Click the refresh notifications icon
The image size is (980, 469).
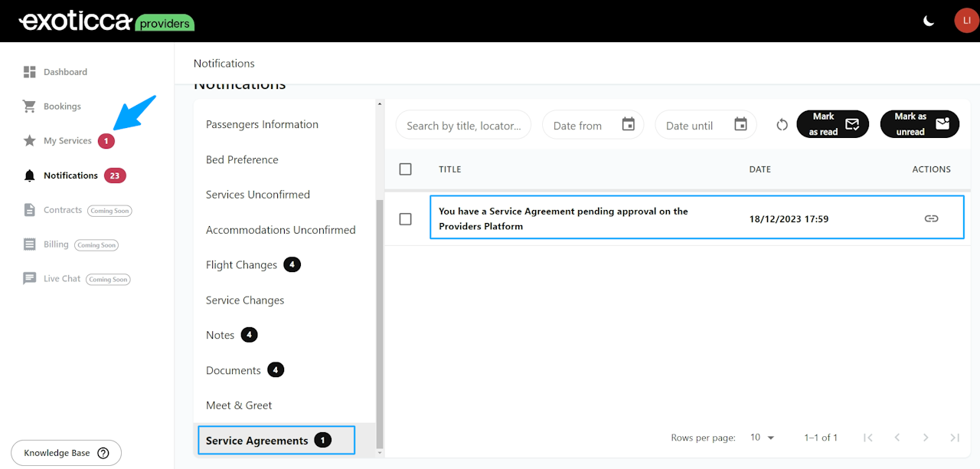coord(782,124)
